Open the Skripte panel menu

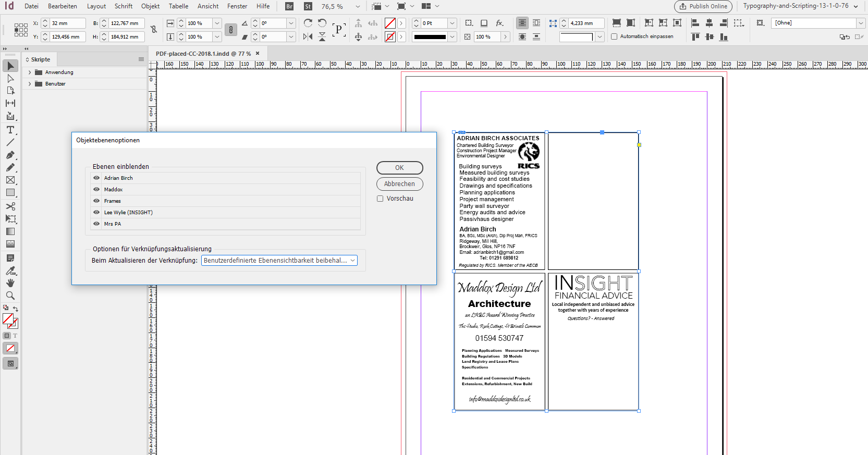tap(141, 59)
